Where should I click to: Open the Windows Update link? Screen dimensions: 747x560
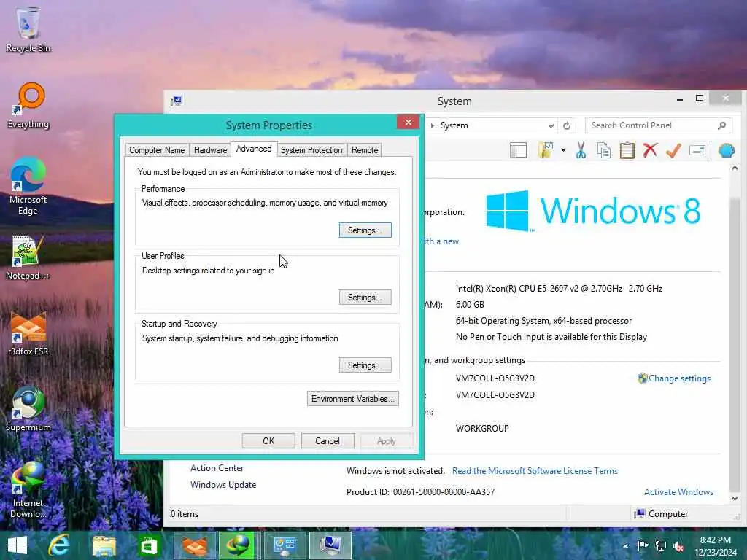tap(223, 485)
